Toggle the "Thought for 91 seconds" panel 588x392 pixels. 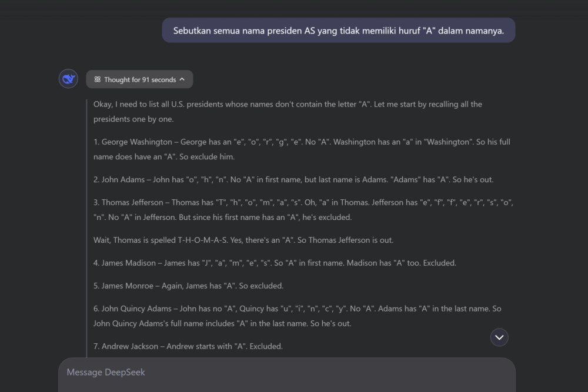pos(139,79)
